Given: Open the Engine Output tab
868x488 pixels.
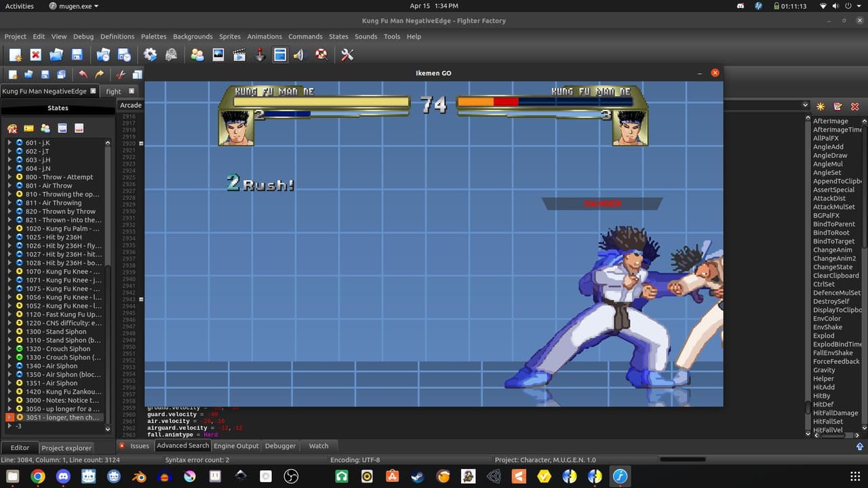Looking at the screenshot, I should click(236, 446).
